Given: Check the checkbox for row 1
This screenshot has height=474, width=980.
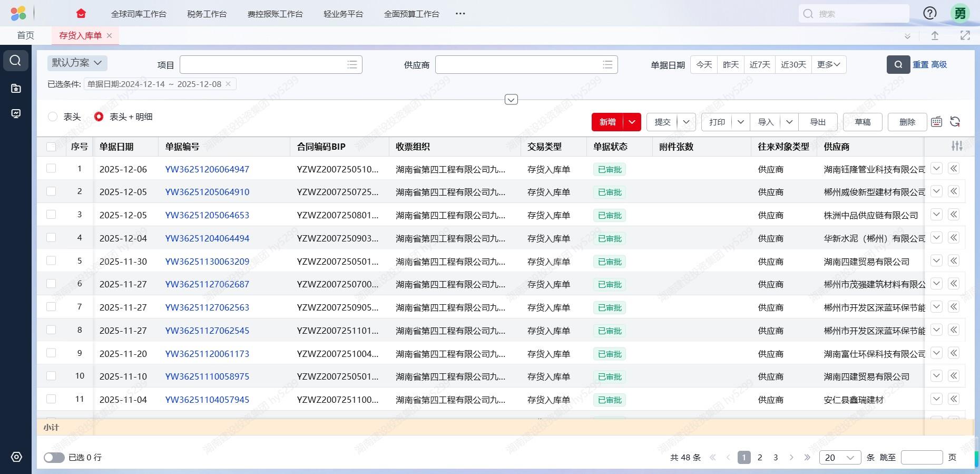Looking at the screenshot, I should (x=51, y=169).
